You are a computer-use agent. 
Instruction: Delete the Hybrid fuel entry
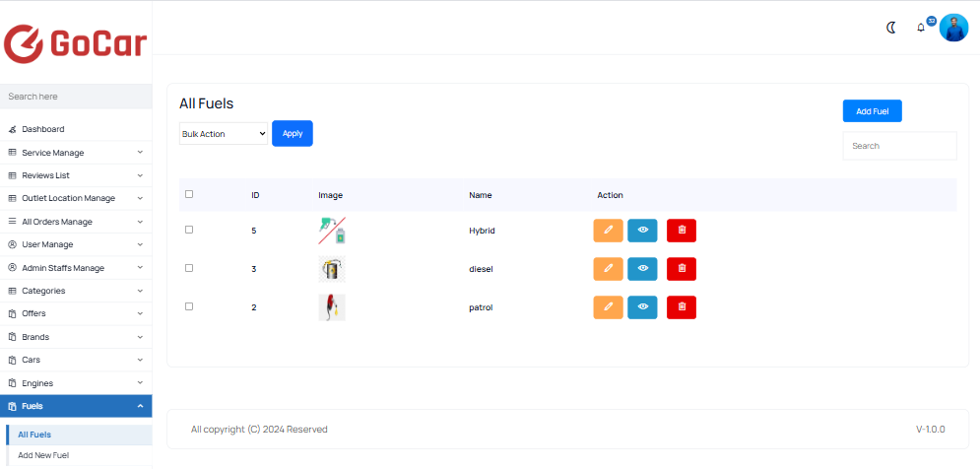click(682, 231)
